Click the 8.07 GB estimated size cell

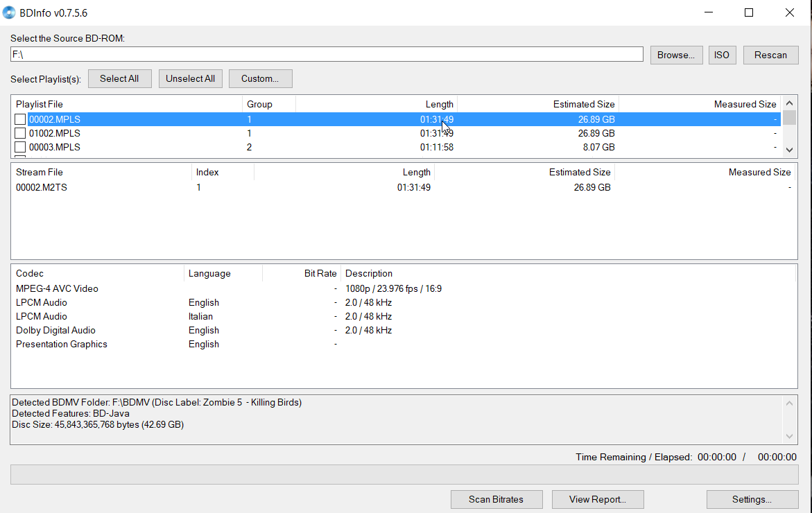598,147
